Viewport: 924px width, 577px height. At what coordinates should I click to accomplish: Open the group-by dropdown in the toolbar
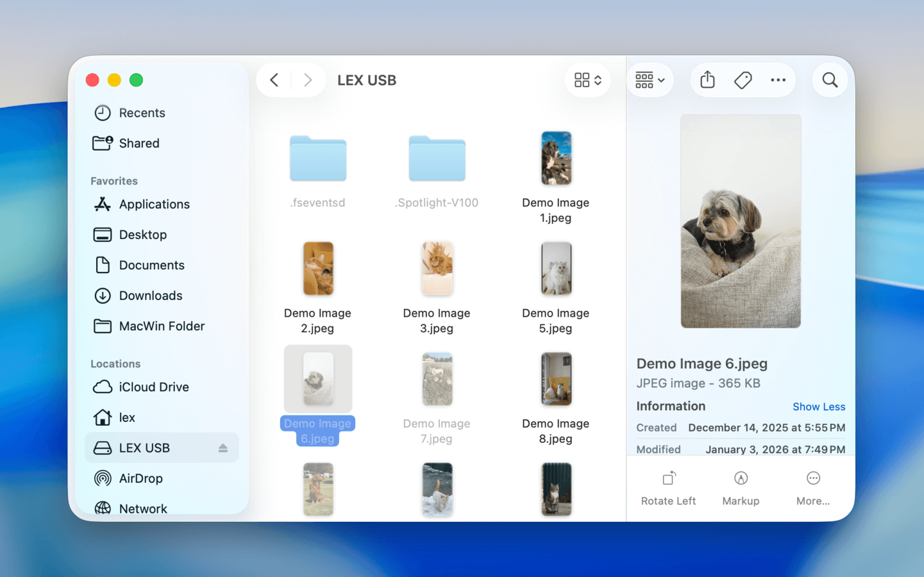[650, 79]
